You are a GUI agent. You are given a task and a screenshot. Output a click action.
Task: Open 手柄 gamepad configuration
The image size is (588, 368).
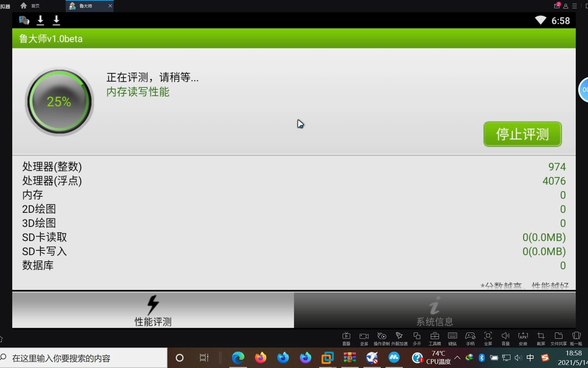click(470, 337)
